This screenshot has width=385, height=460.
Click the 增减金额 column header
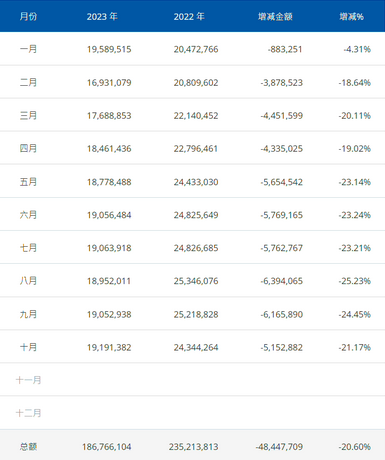click(275, 17)
